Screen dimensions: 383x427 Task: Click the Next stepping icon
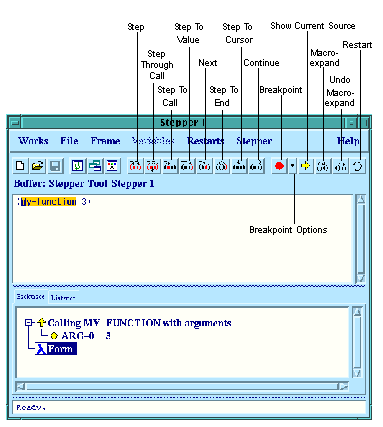pyautogui.click(x=205, y=166)
